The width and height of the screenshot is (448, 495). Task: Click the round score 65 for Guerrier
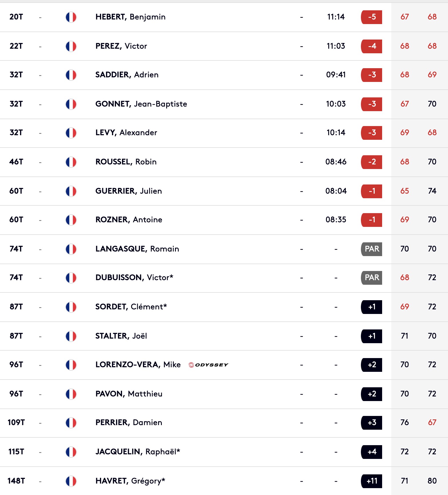404,191
